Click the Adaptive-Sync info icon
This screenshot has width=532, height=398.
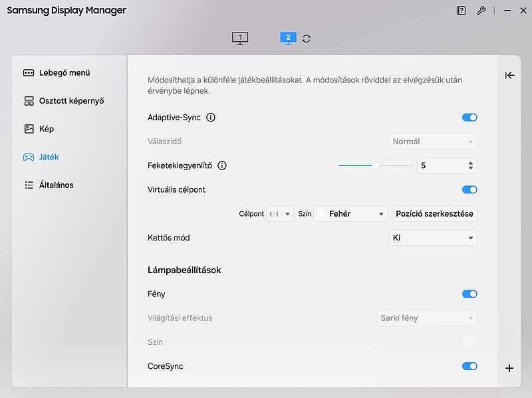(211, 118)
